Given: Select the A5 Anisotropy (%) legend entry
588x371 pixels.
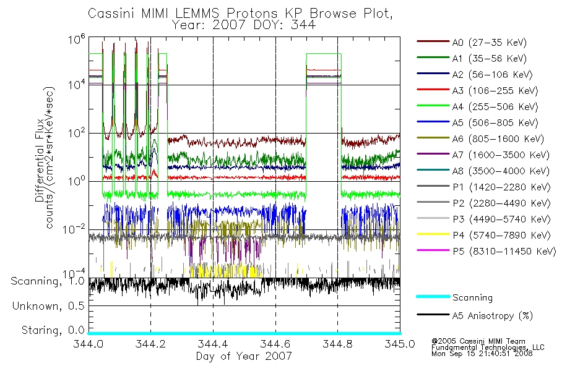Looking at the screenshot, I should point(475,315).
